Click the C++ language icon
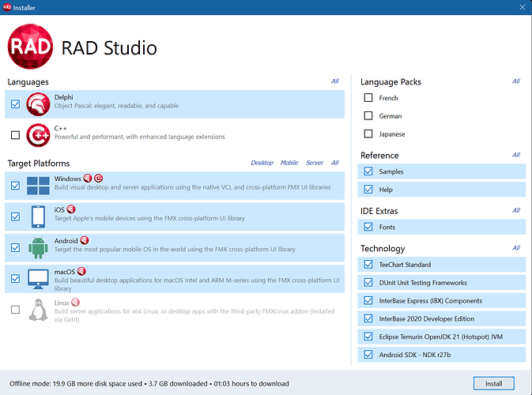Viewport: 532px width, 395px height. tap(39, 135)
